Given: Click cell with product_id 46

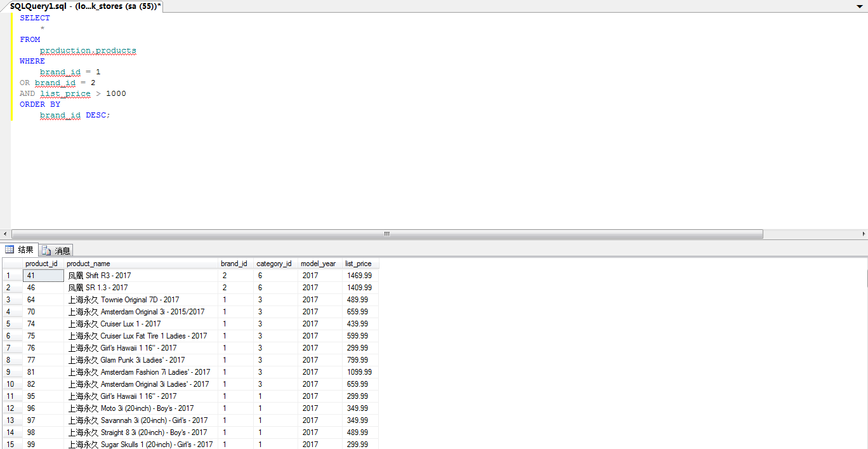Looking at the screenshot, I should [x=43, y=288].
